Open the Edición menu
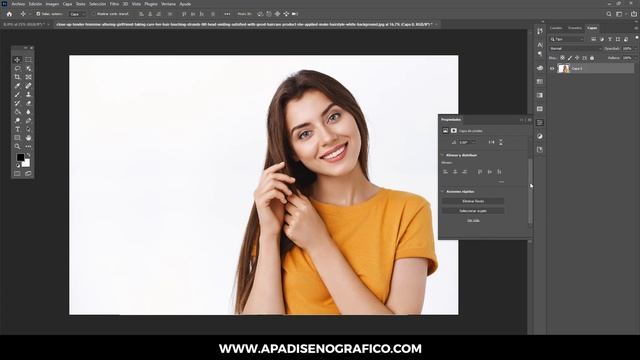Screen dimensions: 640x360 pyautogui.click(x=36, y=4)
